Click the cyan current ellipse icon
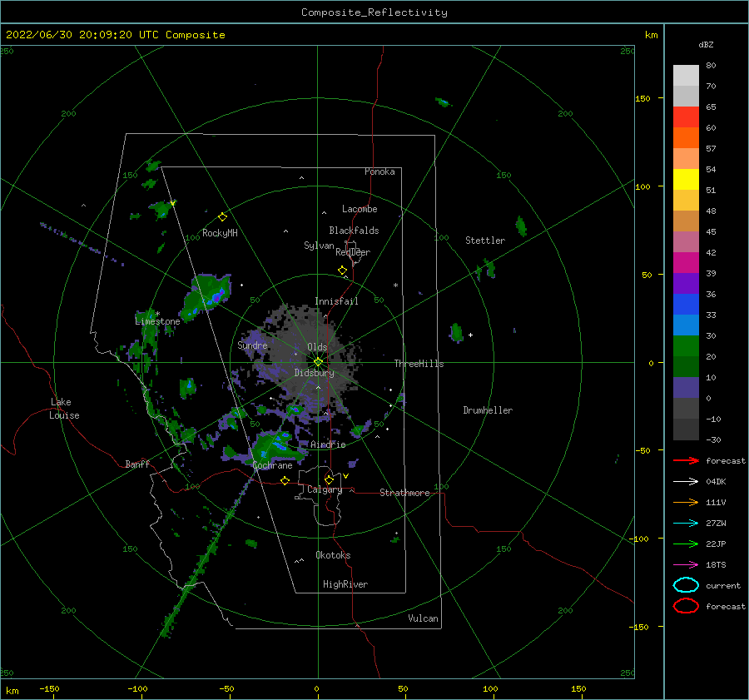Image resolution: width=749 pixels, height=700 pixels. click(686, 585)
